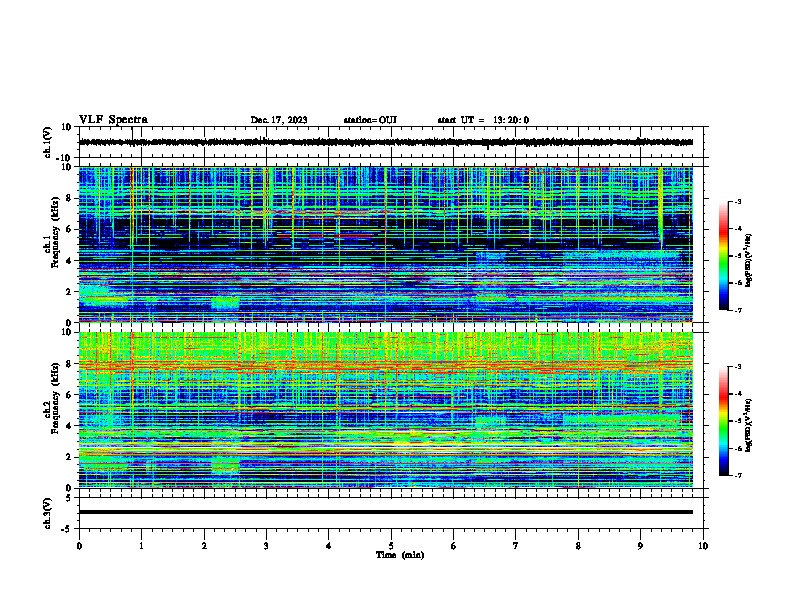
Task: Click the "-3" value atop ch.1 color bar
Action: click(737, 201)
